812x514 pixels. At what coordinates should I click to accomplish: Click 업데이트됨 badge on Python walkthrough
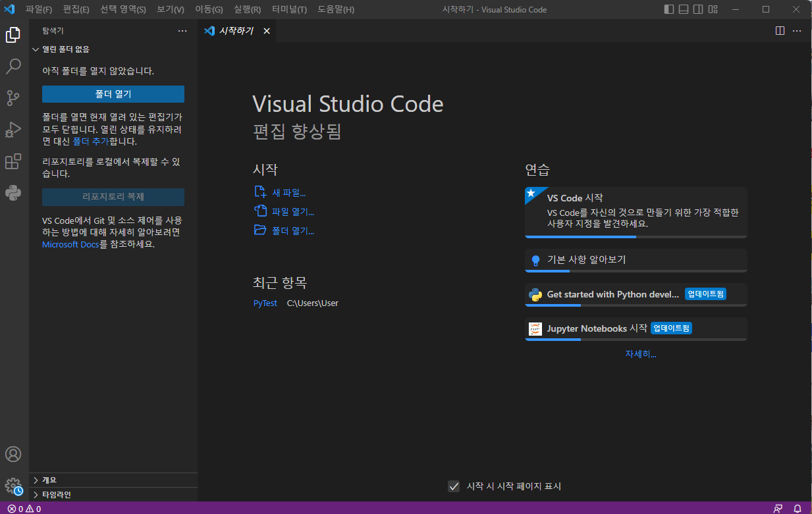[x=705, y=294]
